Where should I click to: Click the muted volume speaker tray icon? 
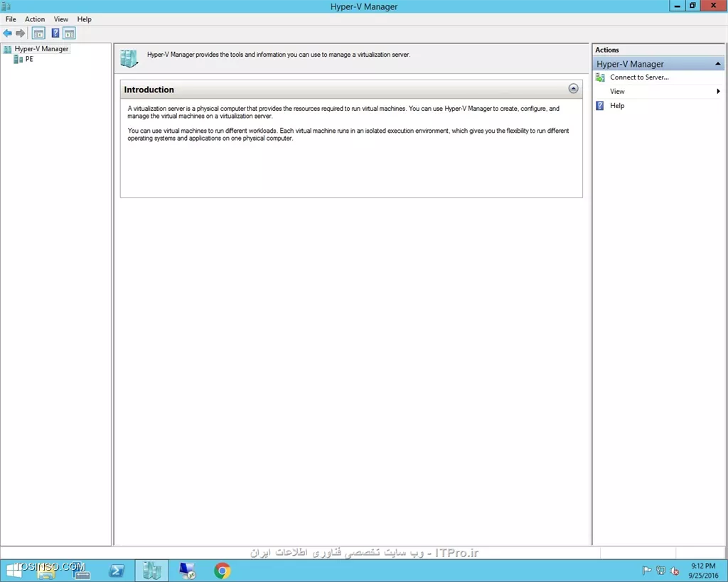point(675,571)
